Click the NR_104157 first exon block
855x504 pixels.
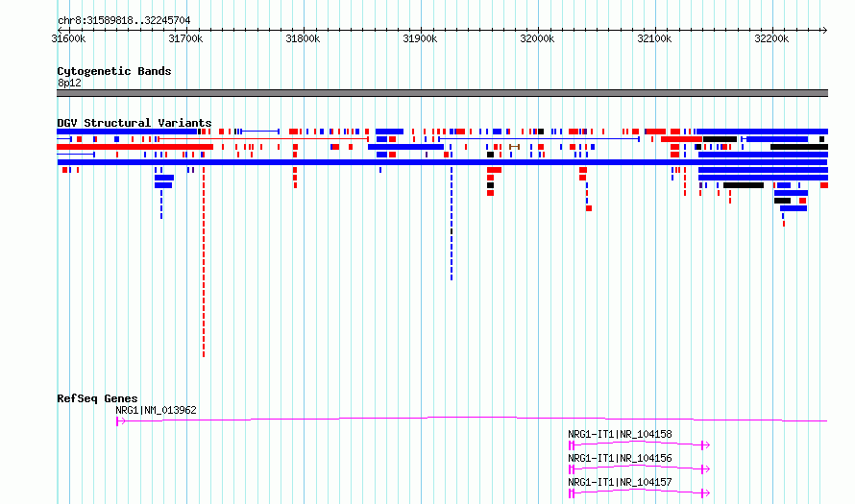[572, 493]
